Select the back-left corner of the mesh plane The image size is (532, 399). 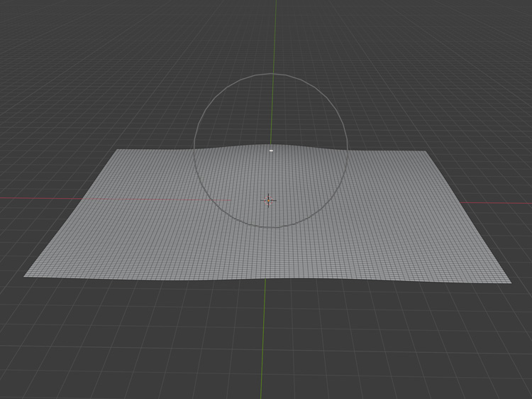click(x=118, y=150)
